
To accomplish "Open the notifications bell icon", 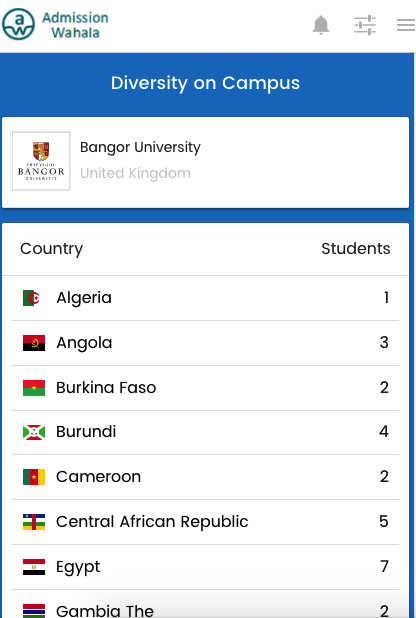I will pyautogui.click(x=321, y=25).
